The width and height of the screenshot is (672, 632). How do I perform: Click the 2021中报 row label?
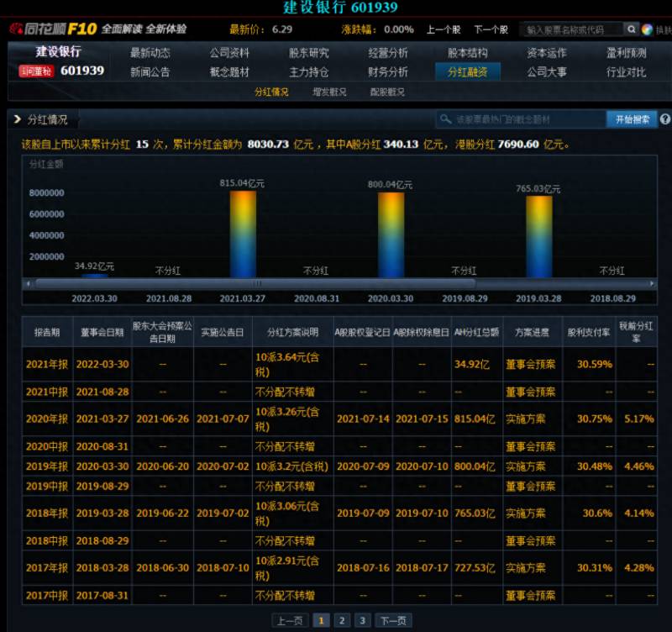47,392
